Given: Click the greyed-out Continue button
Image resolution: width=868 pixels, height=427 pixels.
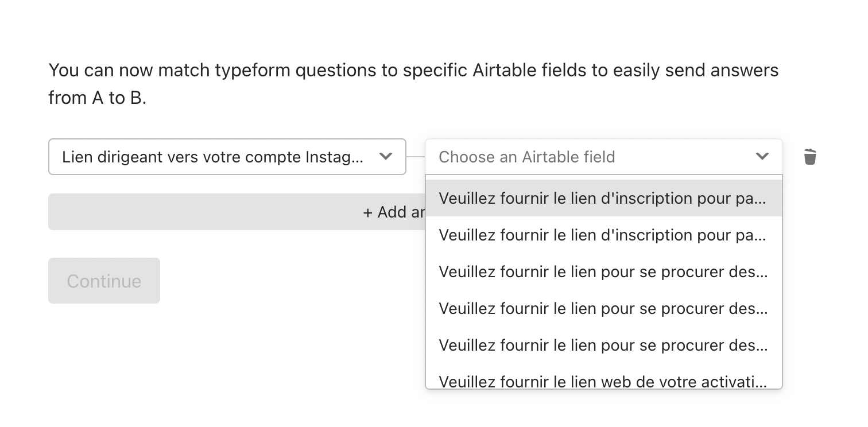Looking at the screenshot, I should coord(104,281).
